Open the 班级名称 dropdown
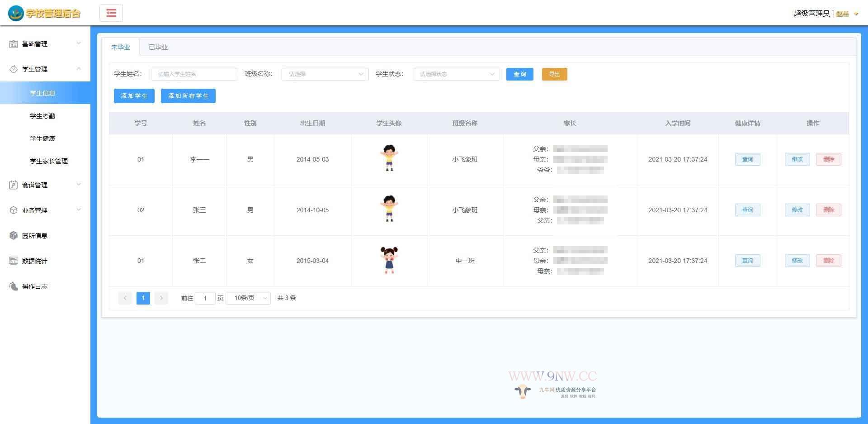Viewport: 868px width, 424px height. (325, 74)
